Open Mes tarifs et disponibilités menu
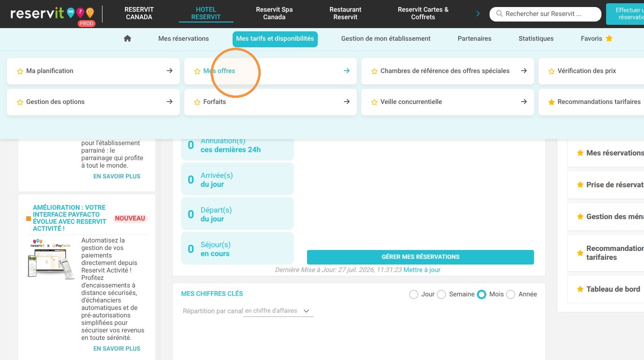This screenshot has height=360, width=644. 275,39
